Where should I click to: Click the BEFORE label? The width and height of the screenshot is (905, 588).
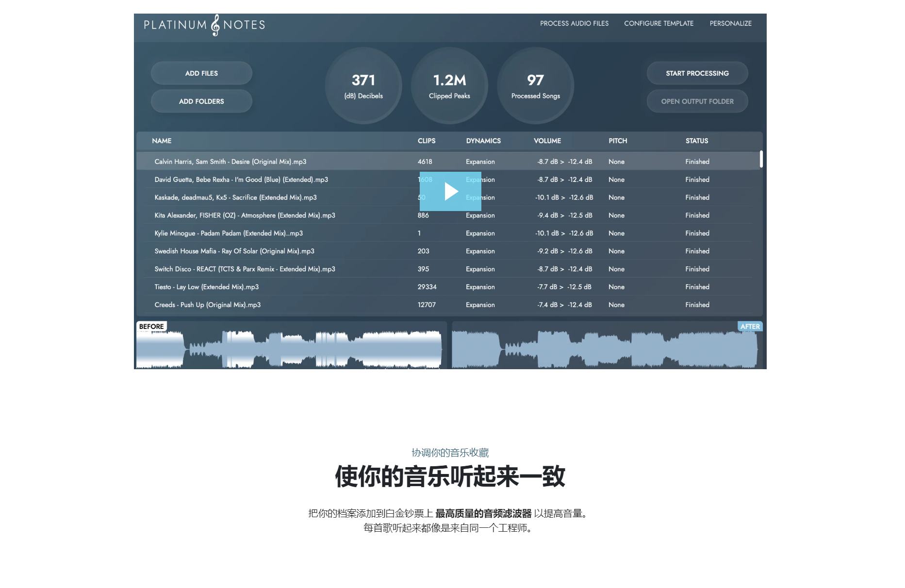[x=151, y=327]
